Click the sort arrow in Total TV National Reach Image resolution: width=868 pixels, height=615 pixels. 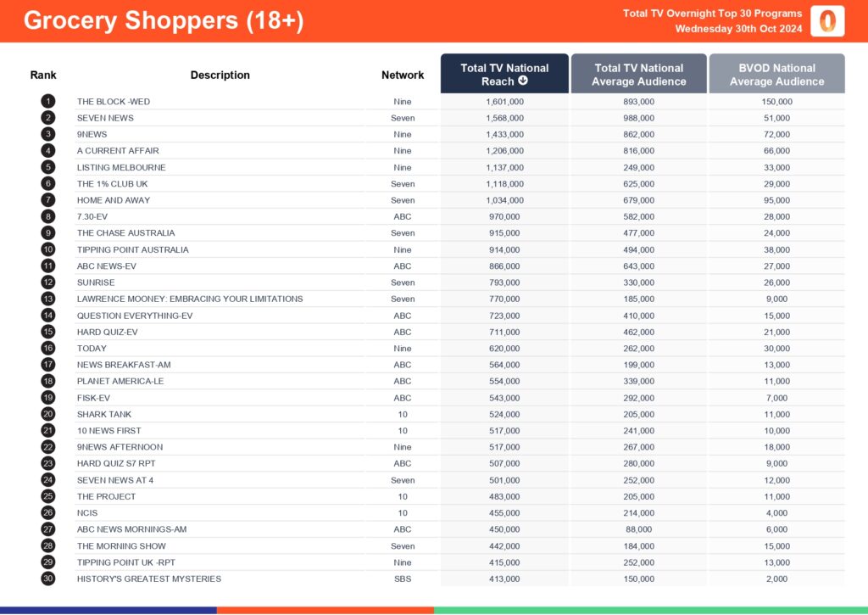(523, 81)
